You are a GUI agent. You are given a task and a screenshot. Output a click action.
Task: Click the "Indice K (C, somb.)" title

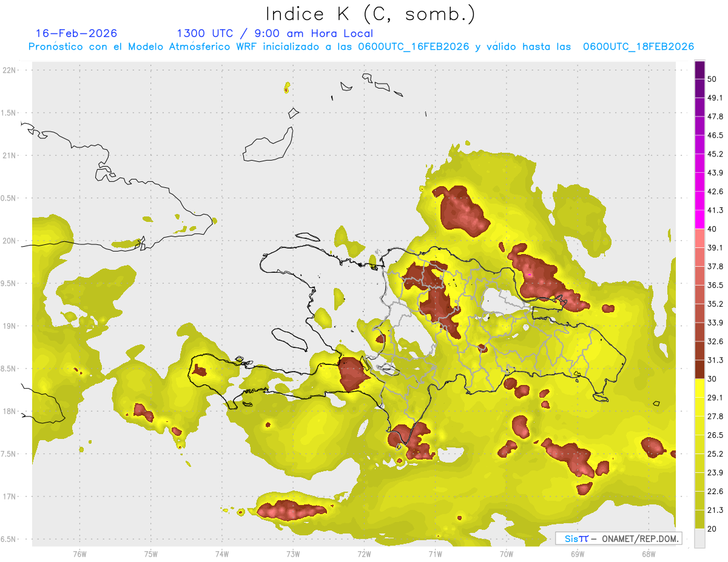370,14
